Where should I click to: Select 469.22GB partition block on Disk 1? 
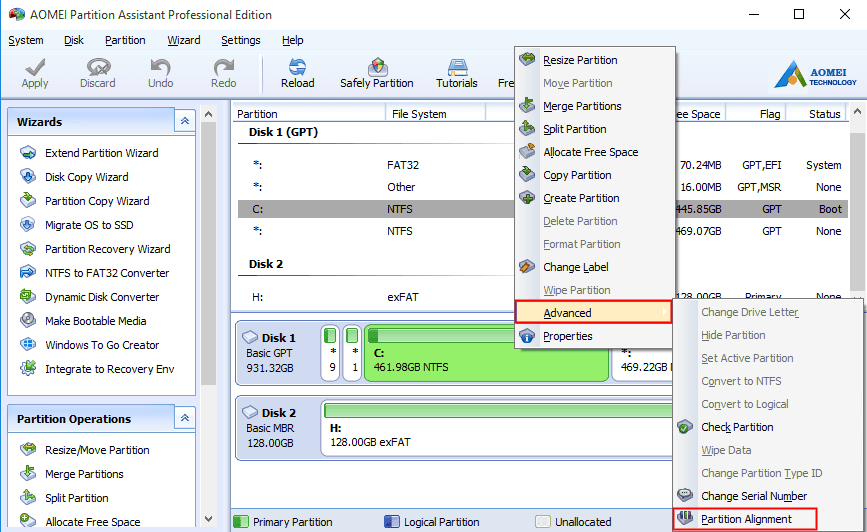click(x=643, y=365)
